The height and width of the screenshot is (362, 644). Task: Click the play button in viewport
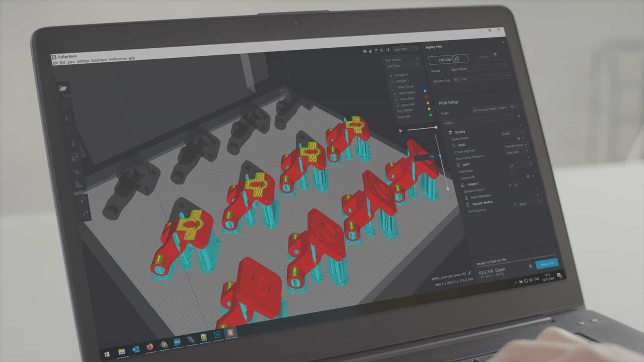[400, 129]
